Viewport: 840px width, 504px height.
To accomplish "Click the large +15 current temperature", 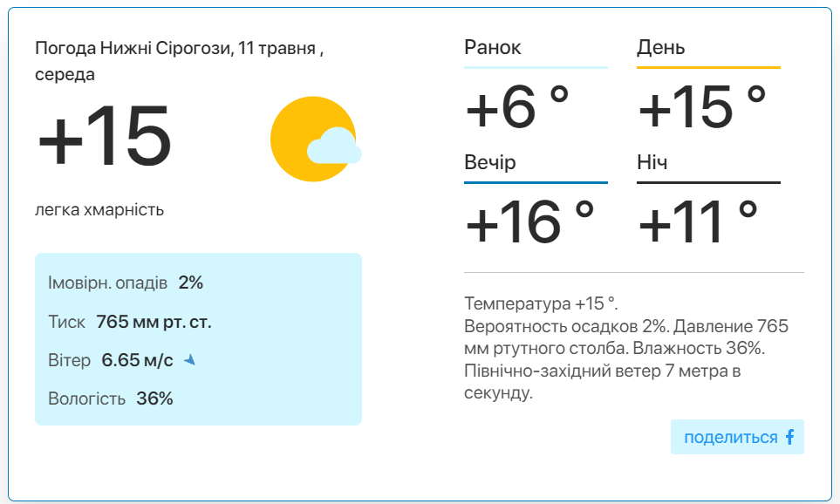I will click(x=105, y=136).
